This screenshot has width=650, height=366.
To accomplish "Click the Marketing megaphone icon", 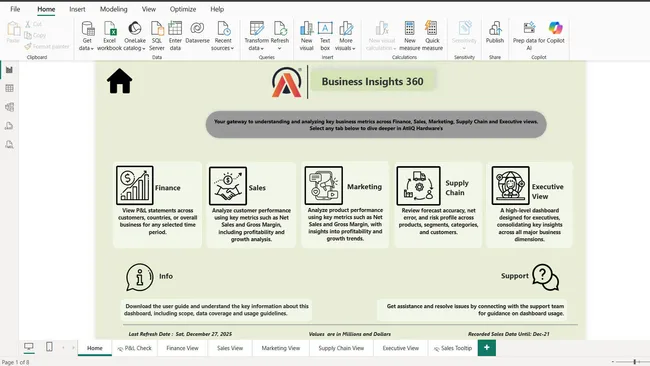I will [324, 185].
